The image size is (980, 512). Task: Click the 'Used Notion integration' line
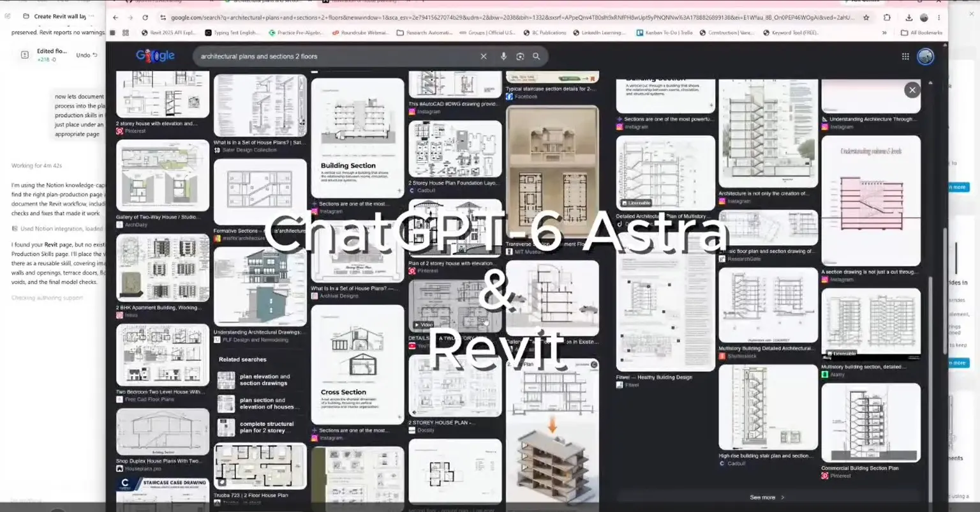[57, 229]
